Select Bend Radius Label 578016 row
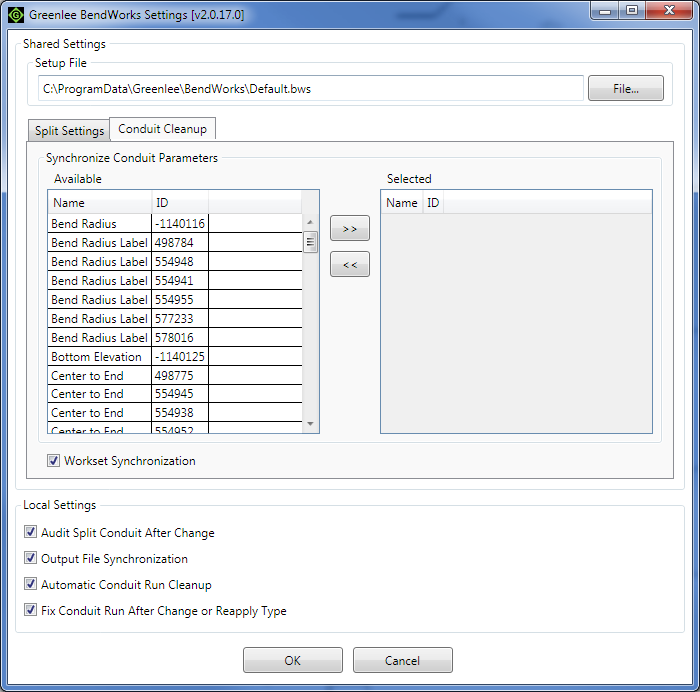700x692 pixels. 175,338
